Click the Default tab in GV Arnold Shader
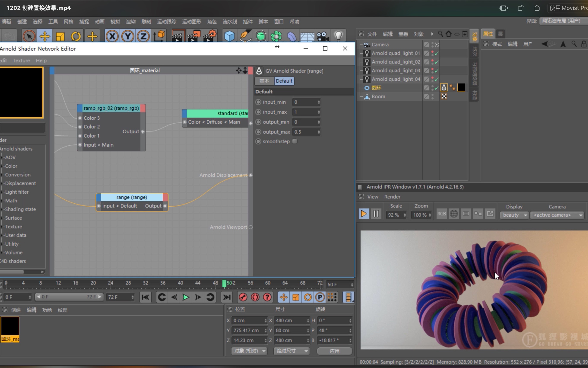The width and height of the screenshot is (588, 368). click(284, 81)
